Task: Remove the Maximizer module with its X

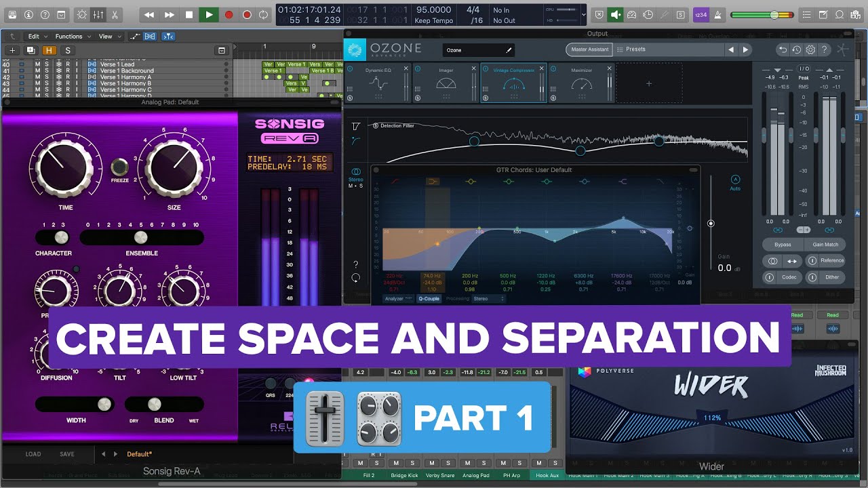Action: click(x=610, y=68)
